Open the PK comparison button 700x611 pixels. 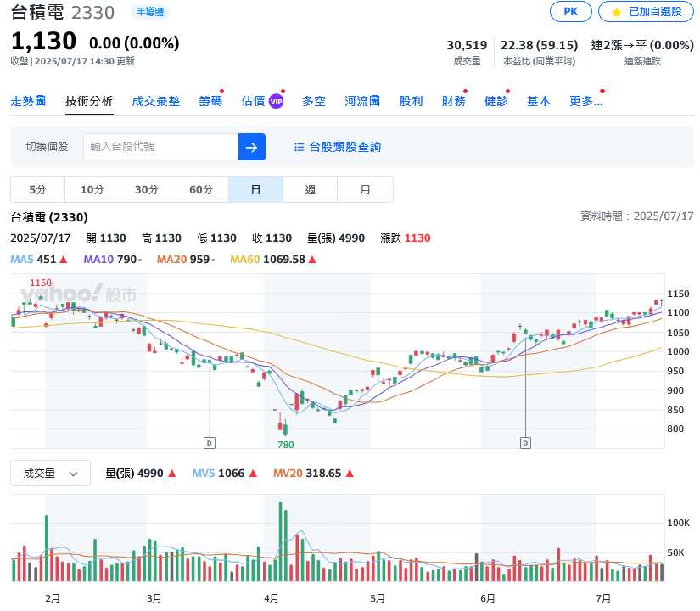click(570, 12)
